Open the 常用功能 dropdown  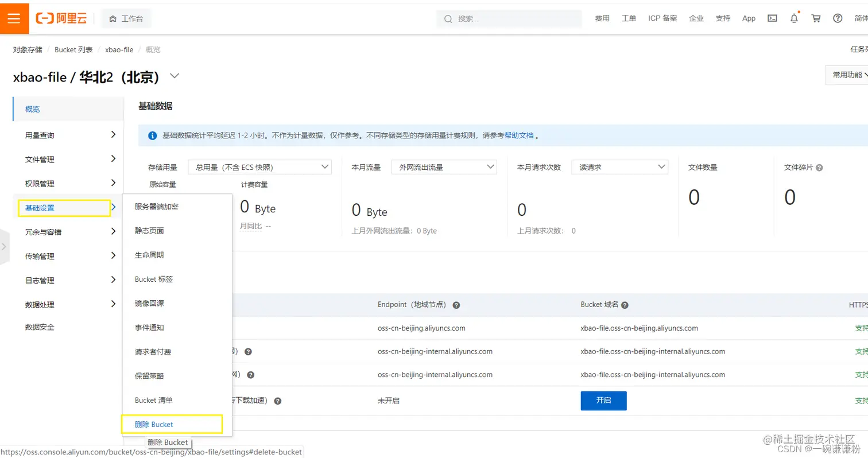(847, 75)
